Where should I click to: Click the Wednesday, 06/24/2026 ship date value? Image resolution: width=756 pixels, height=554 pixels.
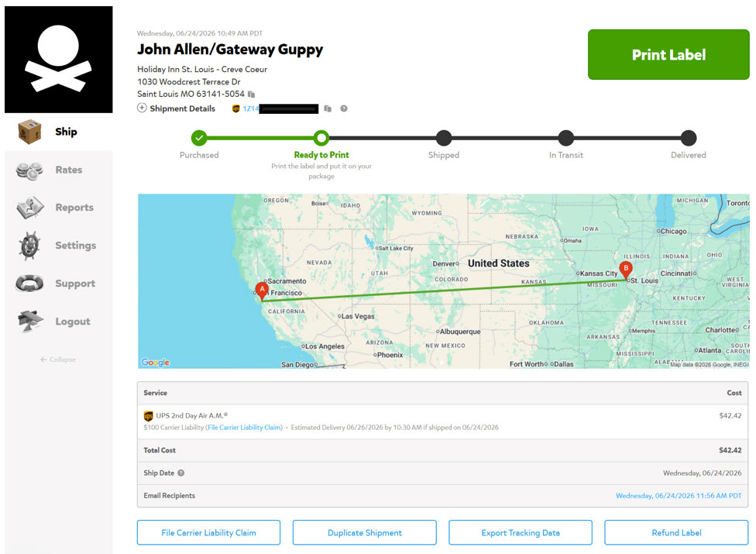click(x=702, y=473)
